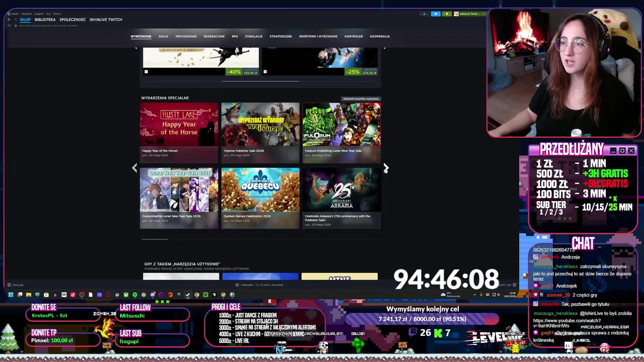Screen dimensions: 644x362
Task: Open the Wyświetl menu in Steam
Action: [x=26, y=14]
